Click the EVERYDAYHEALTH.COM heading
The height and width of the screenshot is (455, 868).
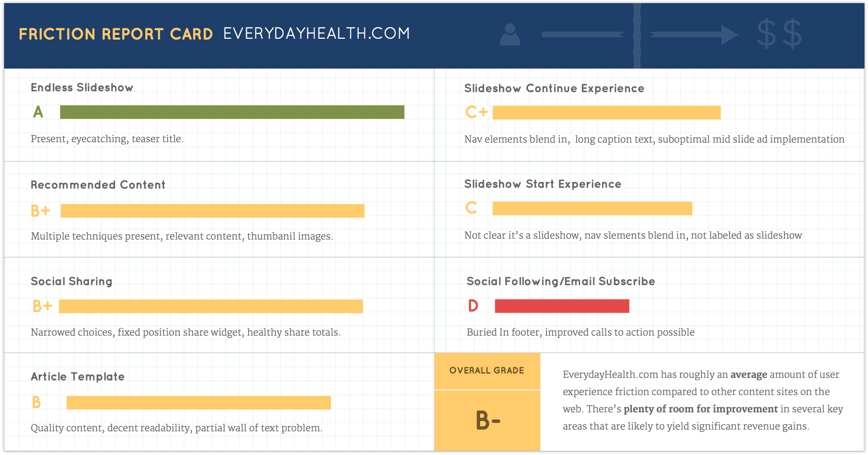pos(317,34)
